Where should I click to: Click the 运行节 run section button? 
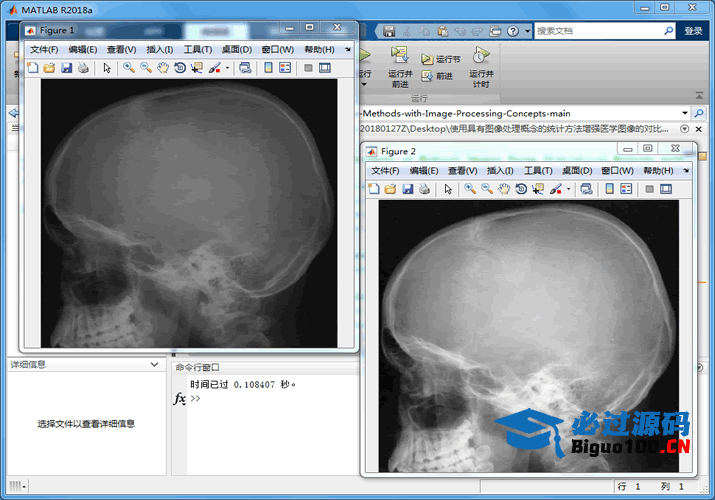441,60
